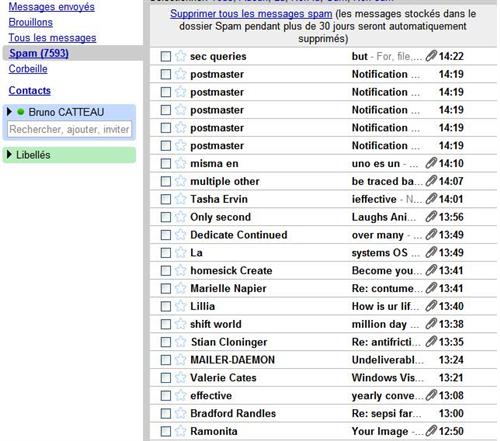Open message from Stian Cloninger
This screenshot has height=441, width=500.
click(323, 342)
